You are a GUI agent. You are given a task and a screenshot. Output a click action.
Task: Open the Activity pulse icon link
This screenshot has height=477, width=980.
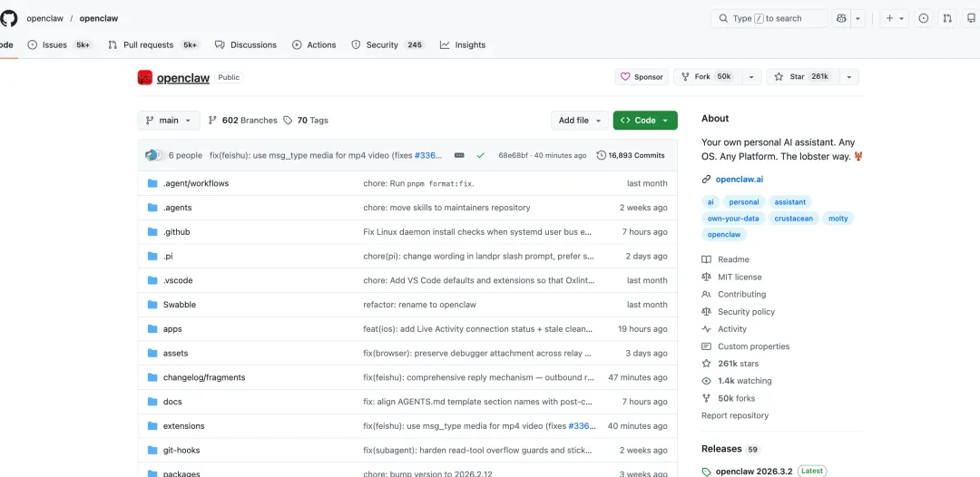click(x=706, y=329)
